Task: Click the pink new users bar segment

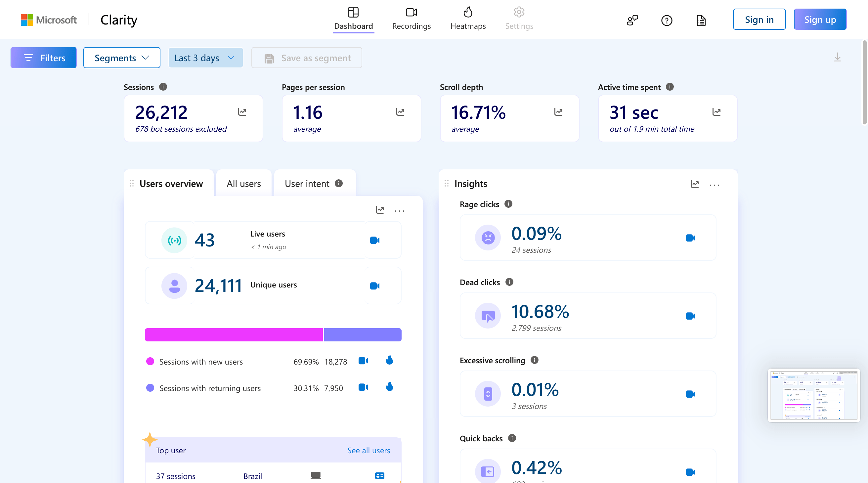Action: (x=234, y=335)
